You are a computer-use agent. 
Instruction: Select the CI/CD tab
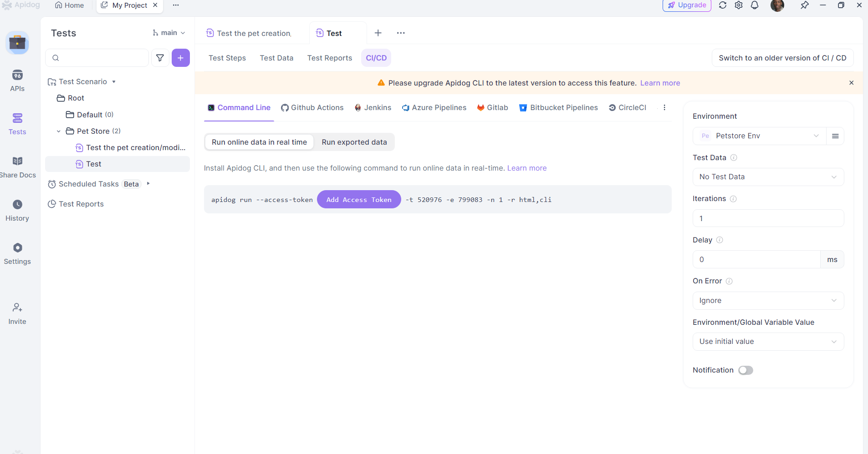point(376,58)
